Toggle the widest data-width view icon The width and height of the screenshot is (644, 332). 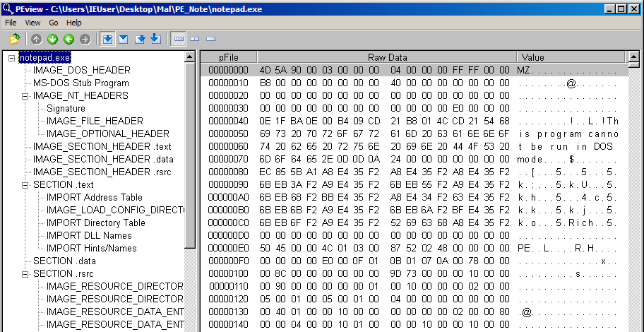tap(179, 39)
